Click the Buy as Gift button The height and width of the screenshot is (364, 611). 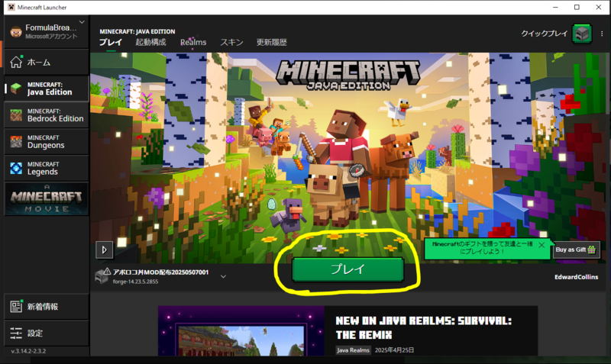tap(576, 250)
